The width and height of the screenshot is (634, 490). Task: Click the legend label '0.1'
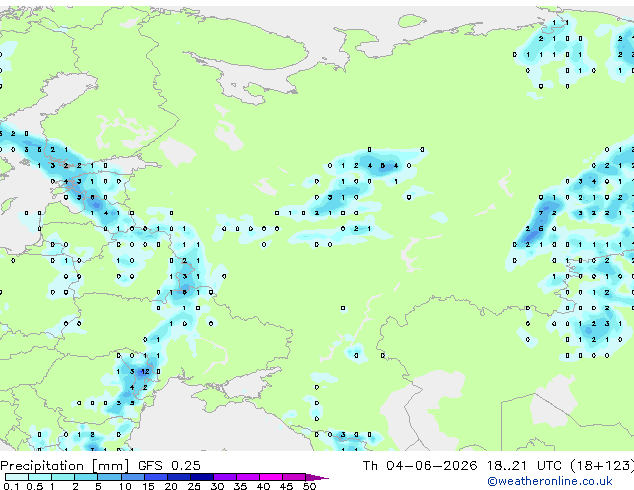coord(11,486)
